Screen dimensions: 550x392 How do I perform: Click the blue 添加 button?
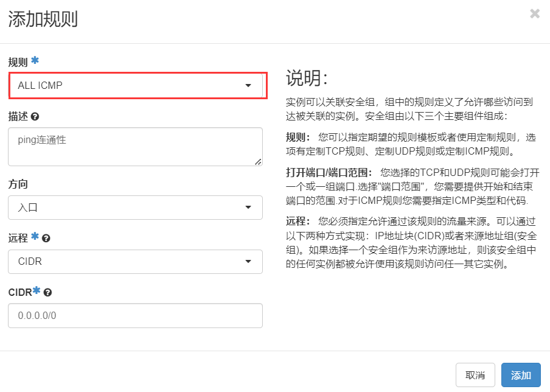point(521,375)
